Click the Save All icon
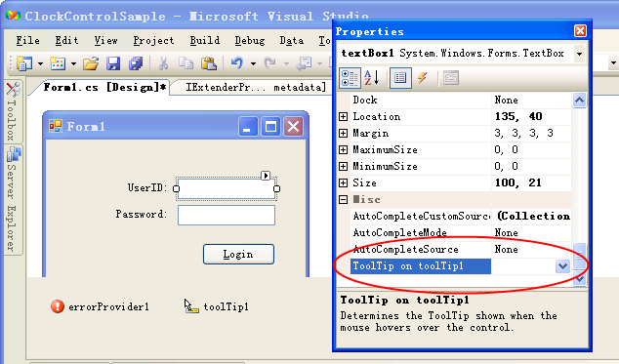Image resolution: width=619 pixels, height=364 pixels. coord(136,63)
